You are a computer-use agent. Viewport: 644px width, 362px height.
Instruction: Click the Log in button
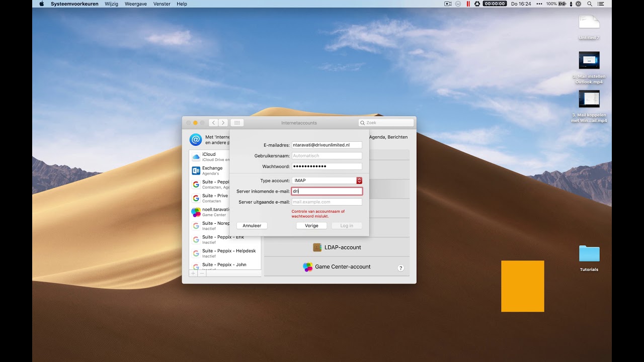(x=347, y=226)
